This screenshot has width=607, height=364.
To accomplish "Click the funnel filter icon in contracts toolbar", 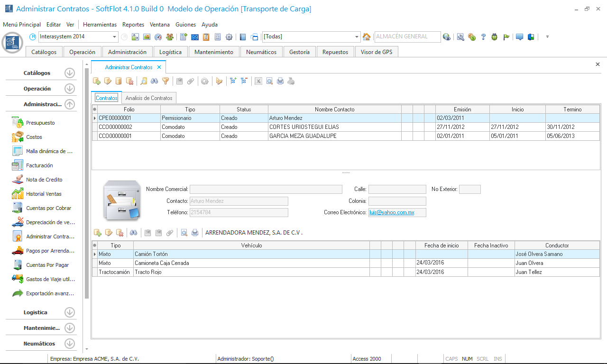I will [166, 81].
